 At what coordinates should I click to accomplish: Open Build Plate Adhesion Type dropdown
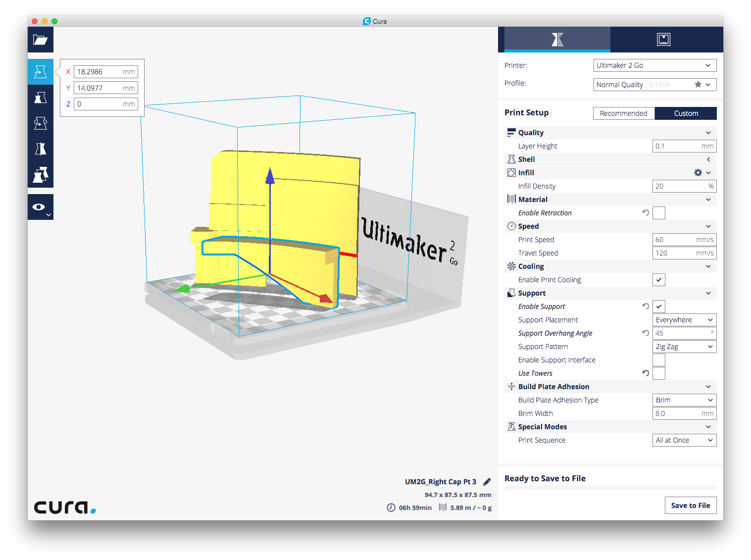point(684,400)
